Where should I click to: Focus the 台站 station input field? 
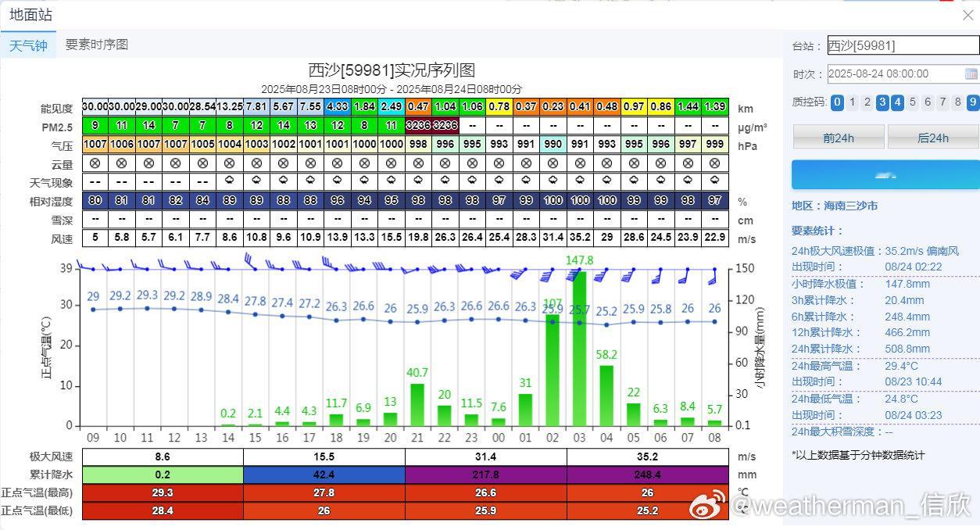pyautogui.click(x=903, y=45)
